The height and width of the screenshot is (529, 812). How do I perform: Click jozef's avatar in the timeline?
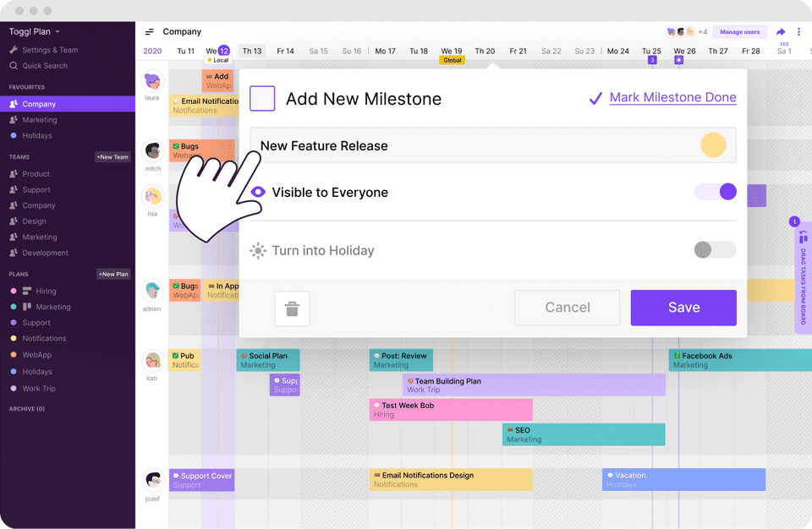tap(152, 480)
